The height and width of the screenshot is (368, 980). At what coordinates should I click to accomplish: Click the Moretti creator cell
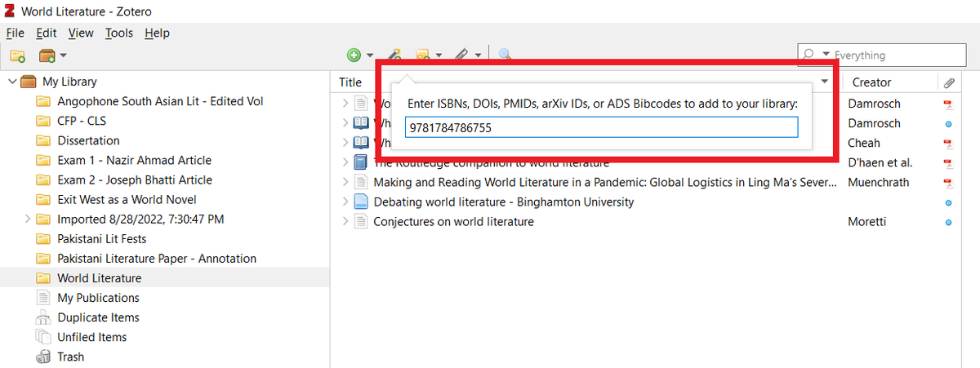coord(866,221)
